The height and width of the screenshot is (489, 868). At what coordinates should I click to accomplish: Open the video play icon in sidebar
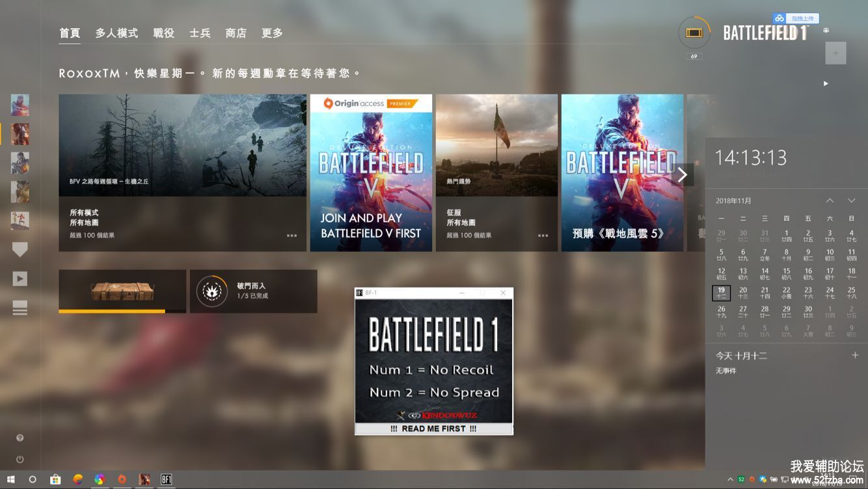[20, 279]
